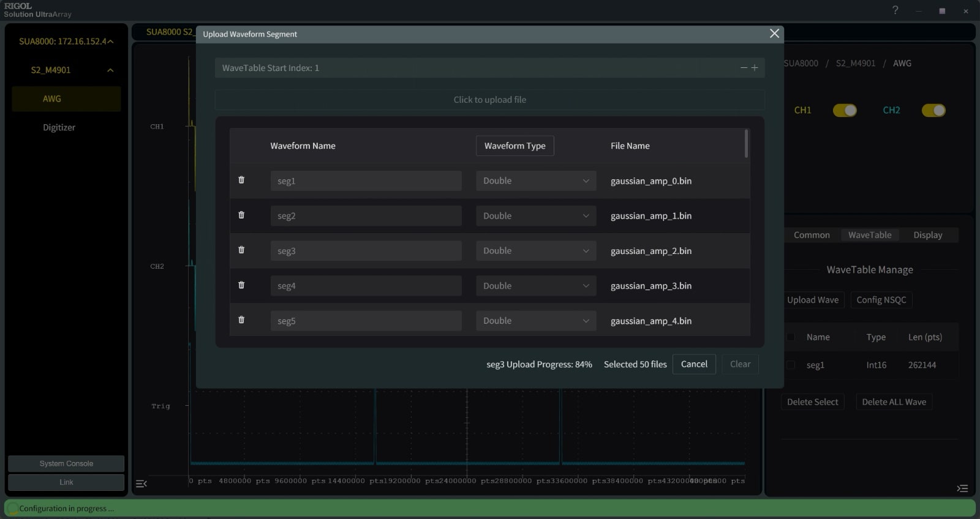Click 'Selected 50 files' text
Viewport: 980px width, 519px height.
coord(635,364)
